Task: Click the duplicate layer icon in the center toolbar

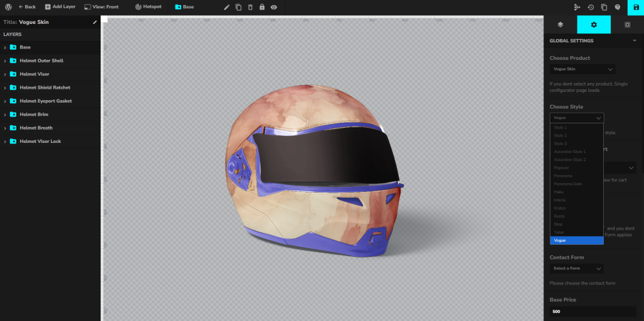Action: pos(238,7)
